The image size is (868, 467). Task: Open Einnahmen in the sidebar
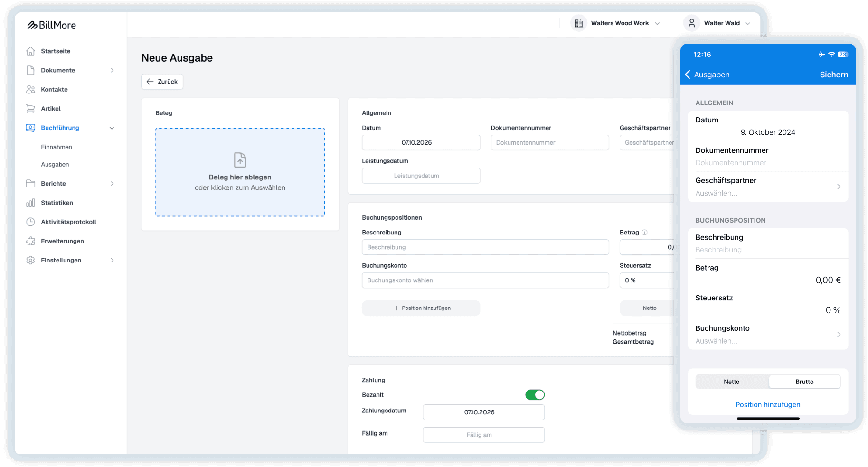57,147
